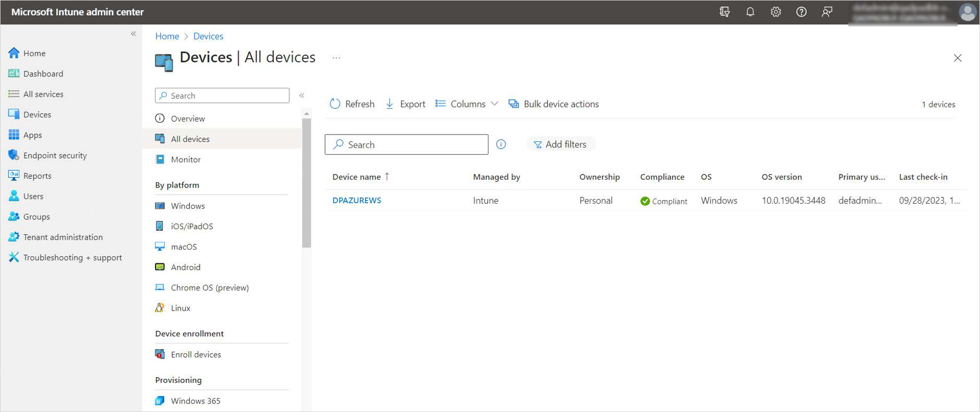
Task: Open Bulk device actions
Action: tap(553, 104)
